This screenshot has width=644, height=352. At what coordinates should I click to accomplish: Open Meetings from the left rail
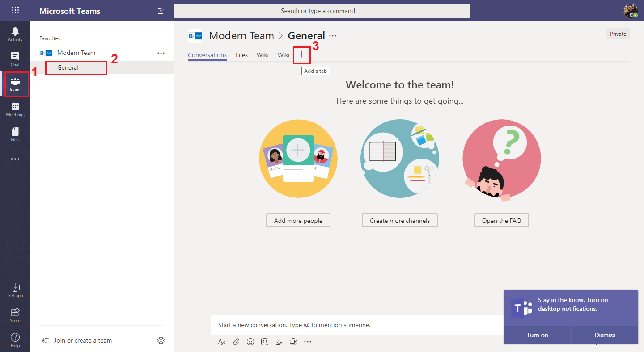15,109
